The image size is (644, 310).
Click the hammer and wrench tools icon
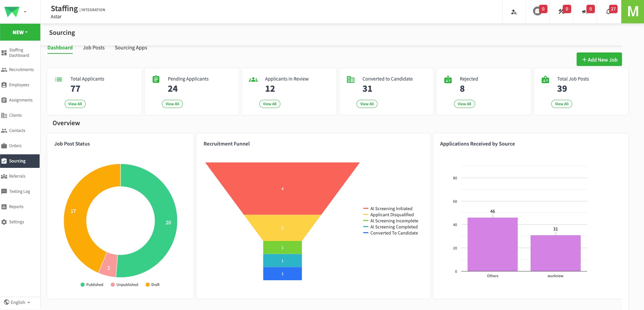[x=561, y=12]
